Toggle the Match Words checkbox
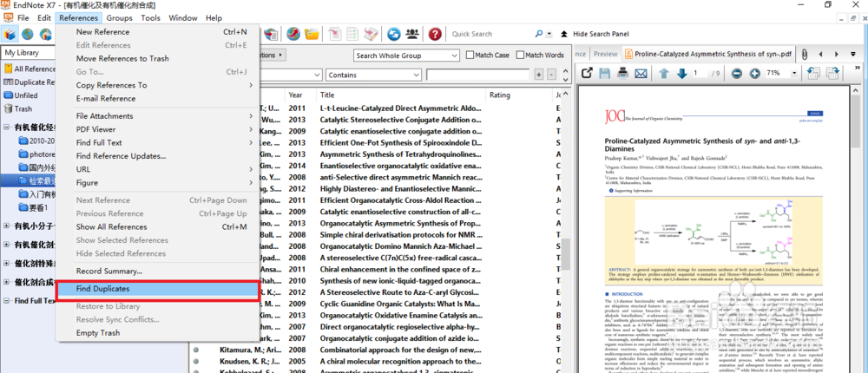Image resolution: width=868 pixels, height=373 pixels. 520,56
